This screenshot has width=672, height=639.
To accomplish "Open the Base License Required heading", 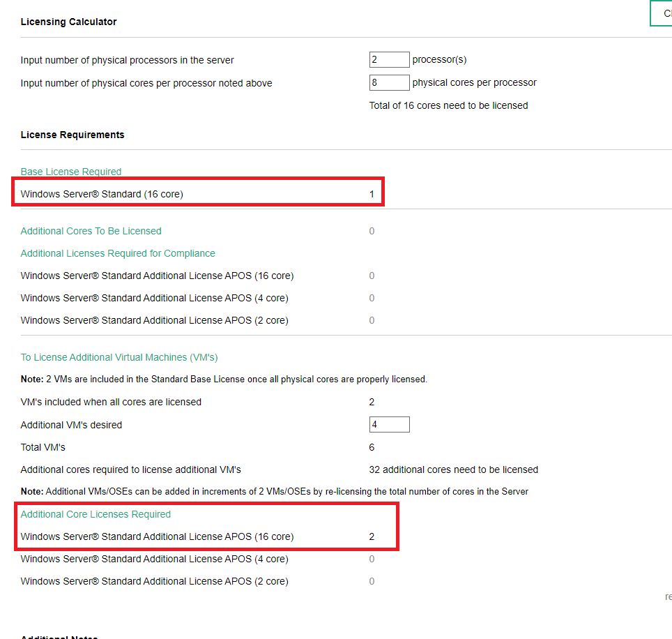I will 70,172.
